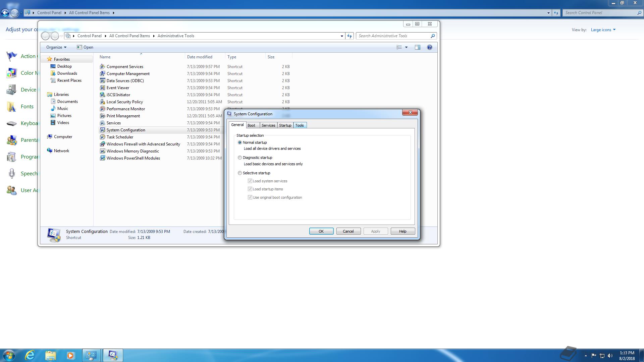Click the Component Services shortcut icon
This screenshot has width=644, height=362.
(102, 67)
